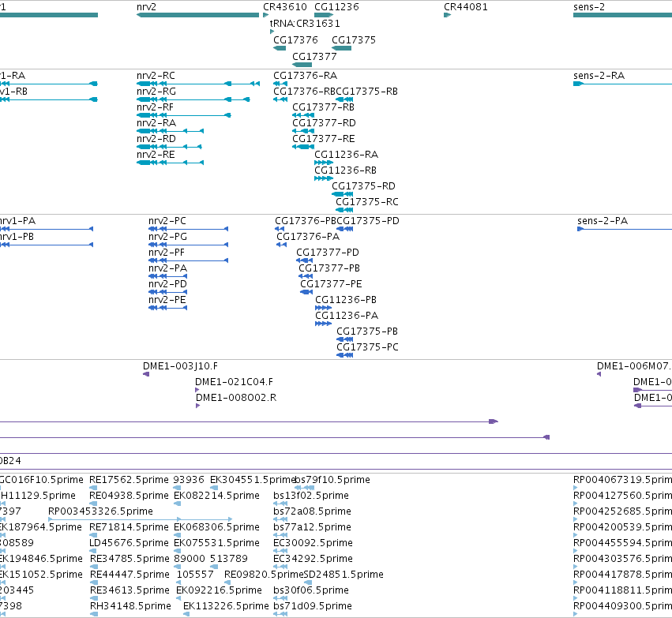672x618 pixels.
Task: Select protein nrv2-PE
Action: pyautogui.click(x=167, y=301)
